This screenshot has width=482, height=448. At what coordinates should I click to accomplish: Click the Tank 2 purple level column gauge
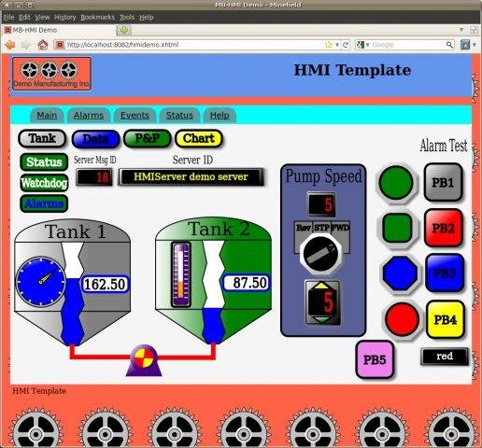pyautogui.click(x=181, y=275)
